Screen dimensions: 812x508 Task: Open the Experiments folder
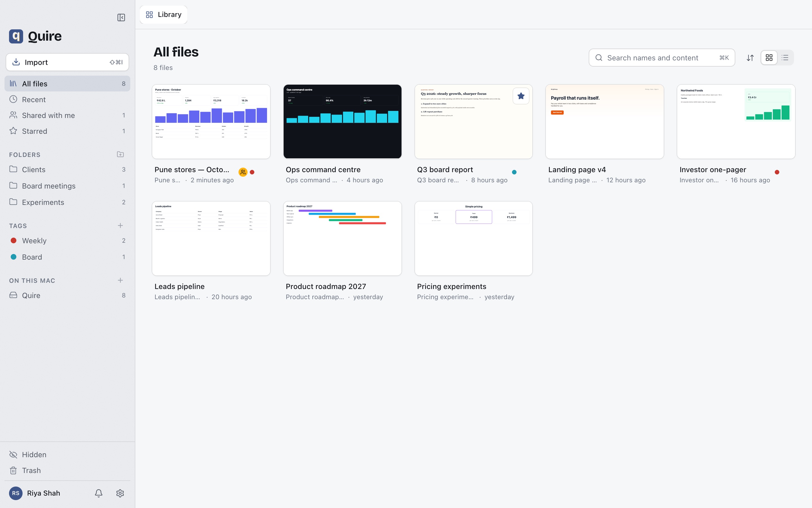click(67, 202)
